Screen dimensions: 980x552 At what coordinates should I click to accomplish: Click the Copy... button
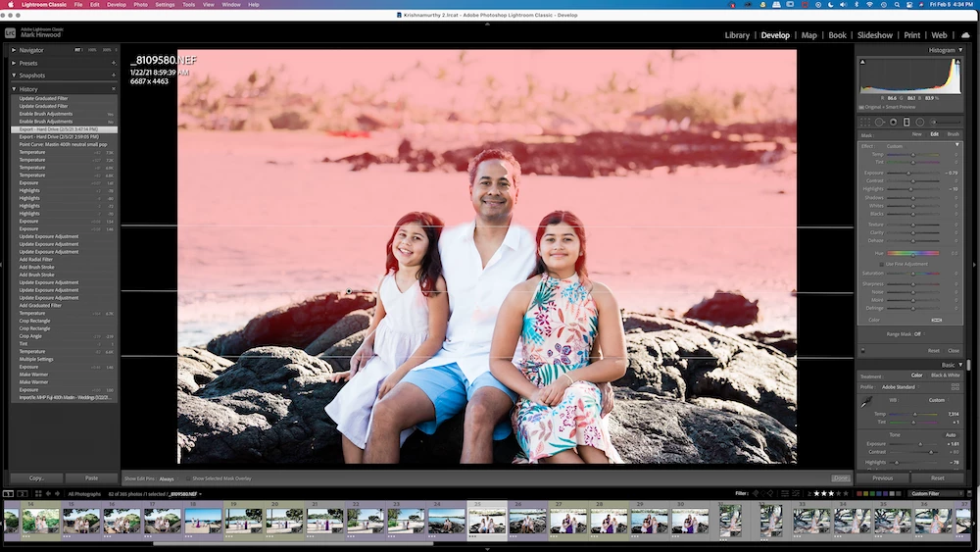[x=36, y=478]
